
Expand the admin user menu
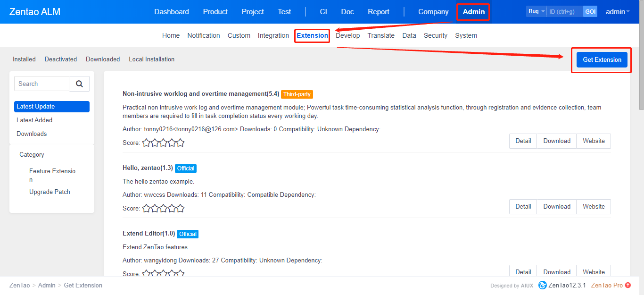tap(618, 12)
